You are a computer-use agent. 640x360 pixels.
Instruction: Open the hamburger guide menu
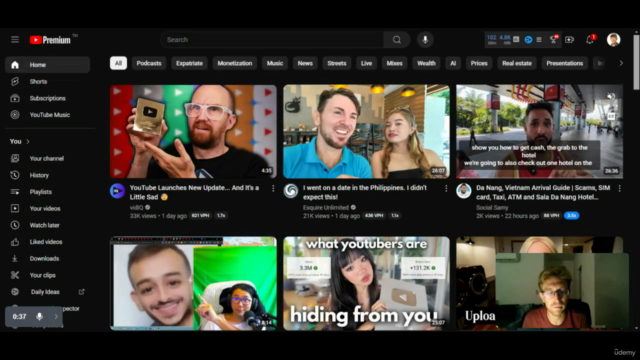15,40
